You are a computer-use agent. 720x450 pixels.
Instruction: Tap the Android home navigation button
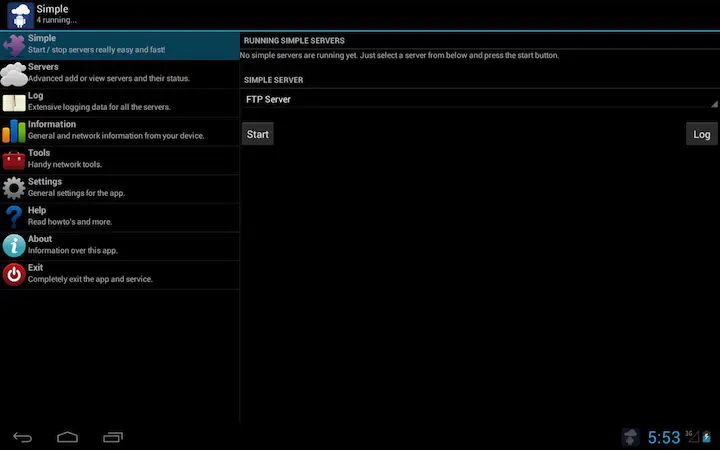point(67,437)
